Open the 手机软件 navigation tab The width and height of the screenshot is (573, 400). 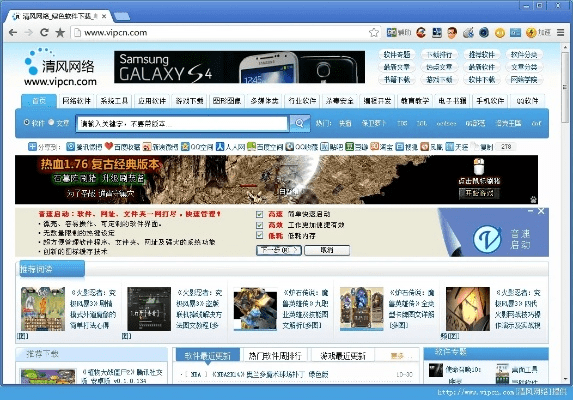coord(490,101)
